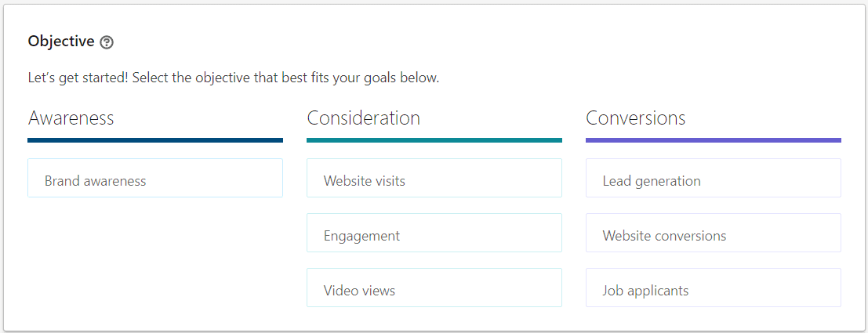Click the "Let's get started!" text
Image resolution: width=868 pixels, height=333 pixels.
tap(78, 78)
